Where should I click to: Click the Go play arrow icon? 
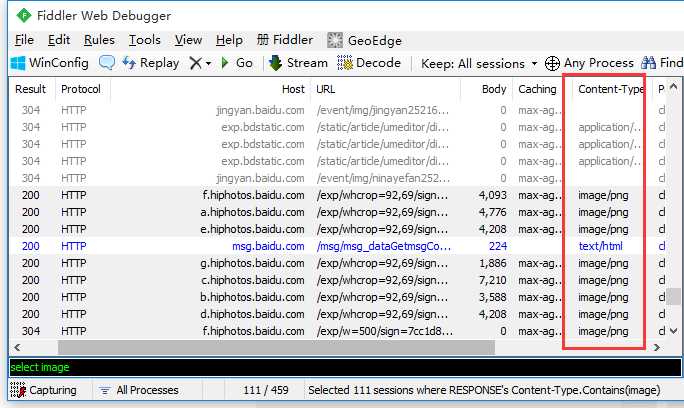[x=225, y=63]
